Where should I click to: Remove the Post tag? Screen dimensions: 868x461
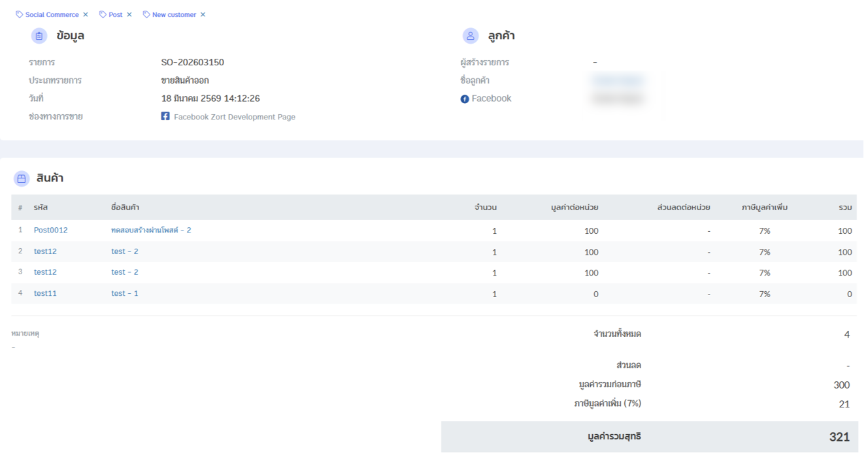[x=129, y=14]
